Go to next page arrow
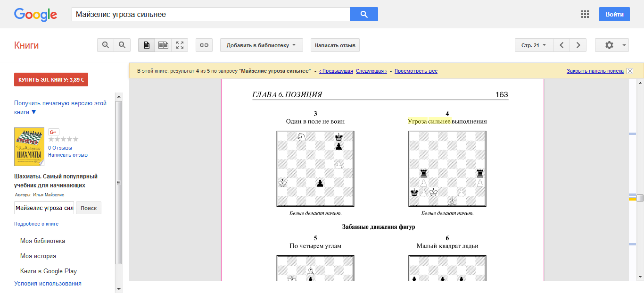This screenshot has height=294, width=644. 578,45
